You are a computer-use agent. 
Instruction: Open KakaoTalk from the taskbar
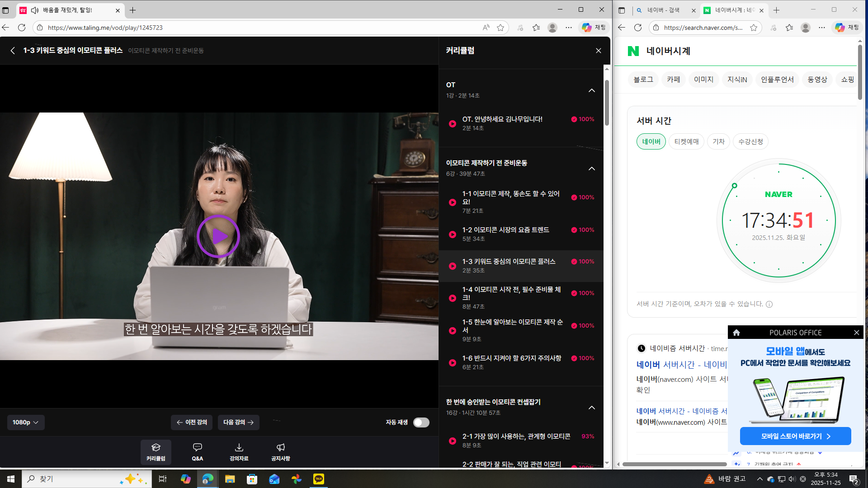click(319, 479)
